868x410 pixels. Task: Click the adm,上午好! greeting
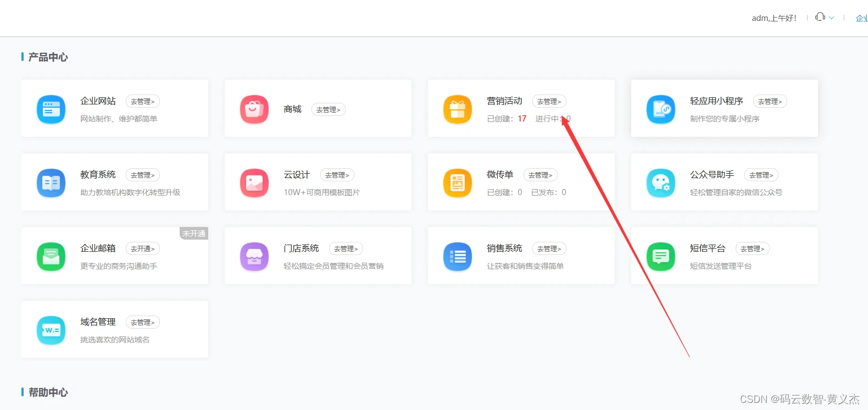pos(774,18)
